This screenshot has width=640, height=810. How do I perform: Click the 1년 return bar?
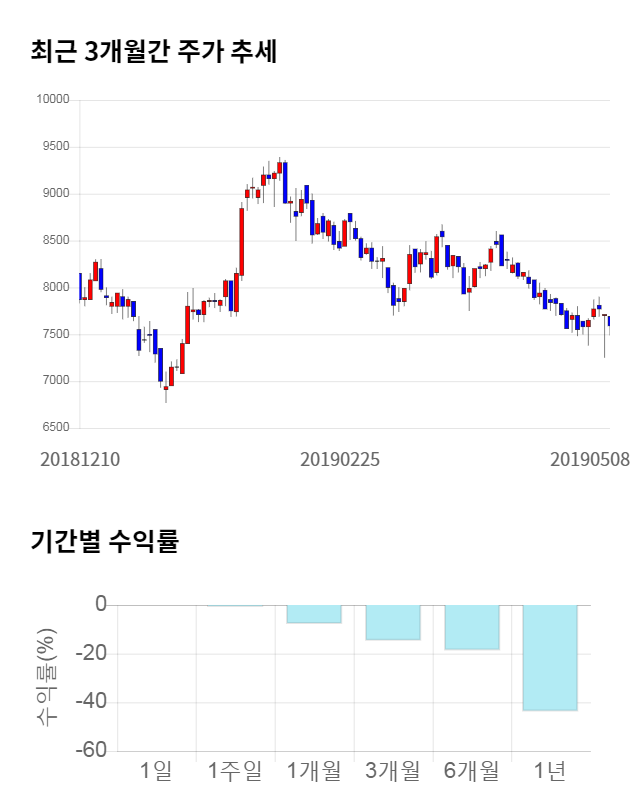click(550, 657)
